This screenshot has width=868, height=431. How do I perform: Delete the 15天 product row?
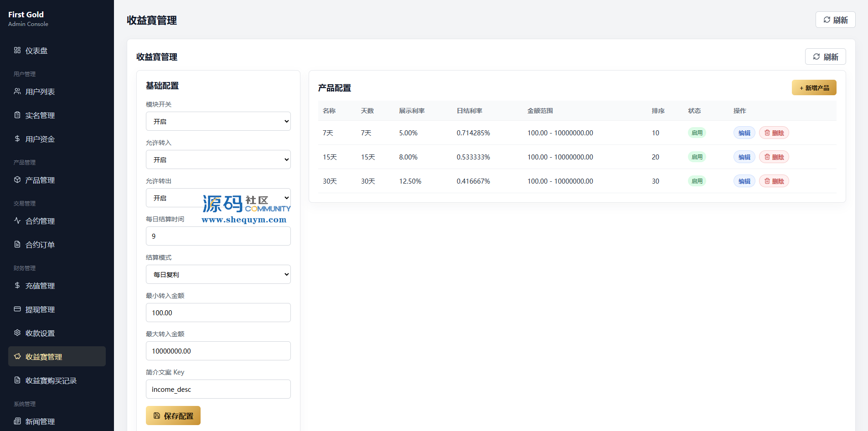click(x=774, y=157)
